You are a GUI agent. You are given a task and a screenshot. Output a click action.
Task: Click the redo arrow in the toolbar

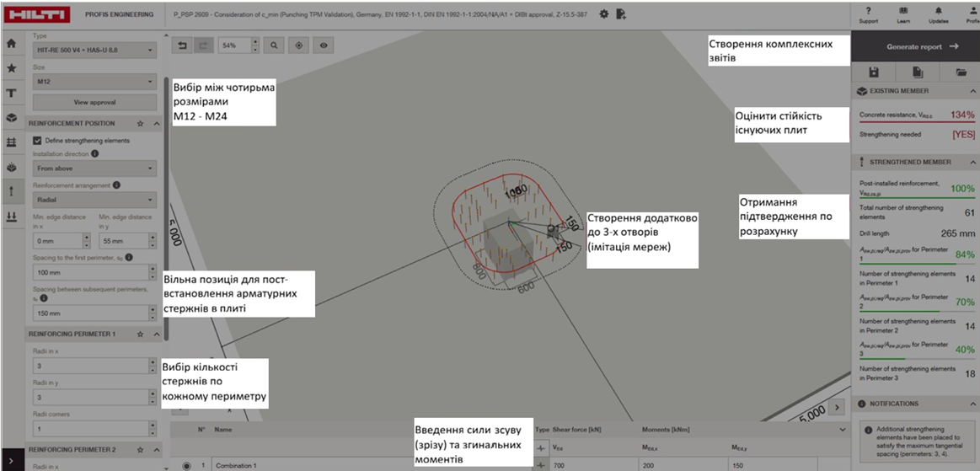(x=203, y=45)
